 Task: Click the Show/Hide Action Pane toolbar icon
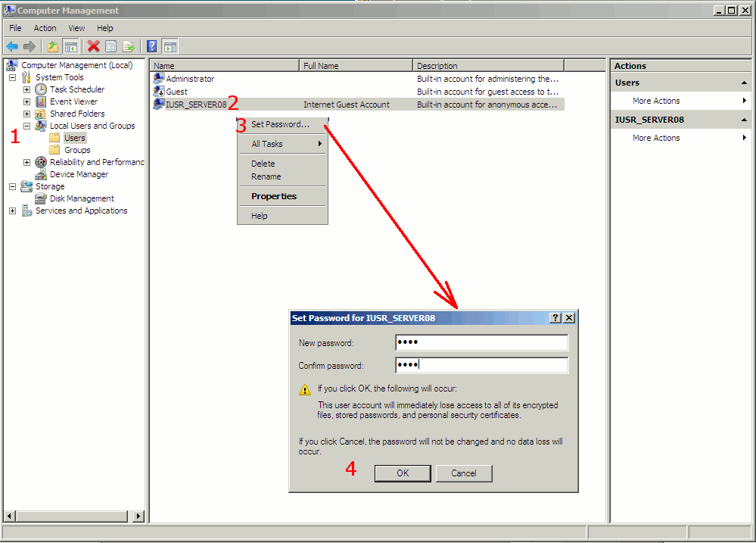tap(170, 46)
